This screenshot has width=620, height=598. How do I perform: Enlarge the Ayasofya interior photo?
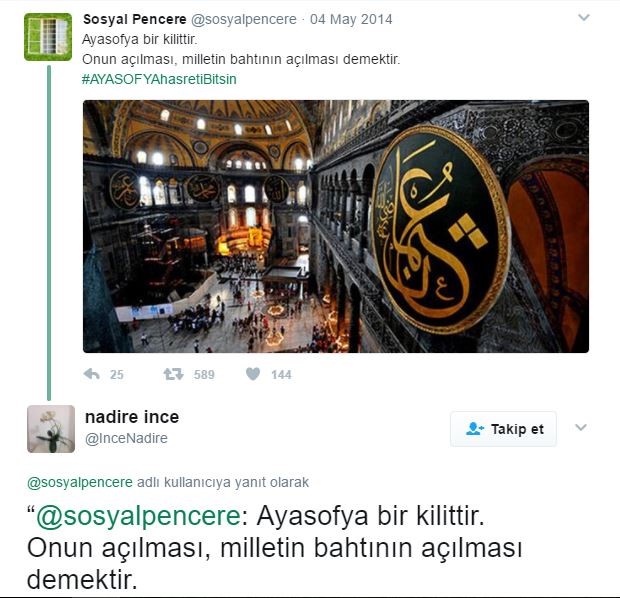pos(336,226)
